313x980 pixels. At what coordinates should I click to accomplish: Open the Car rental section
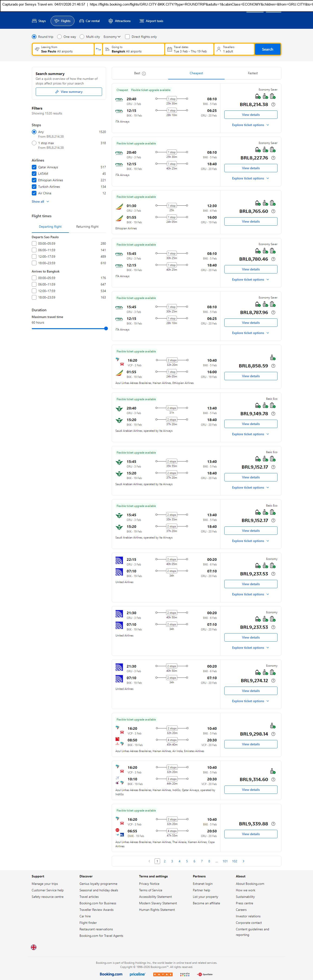(89, 21)
